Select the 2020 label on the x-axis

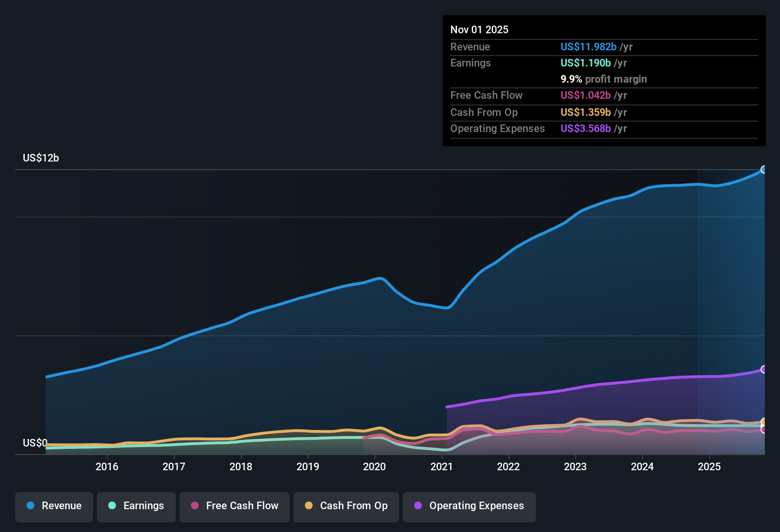click(375, 466)
